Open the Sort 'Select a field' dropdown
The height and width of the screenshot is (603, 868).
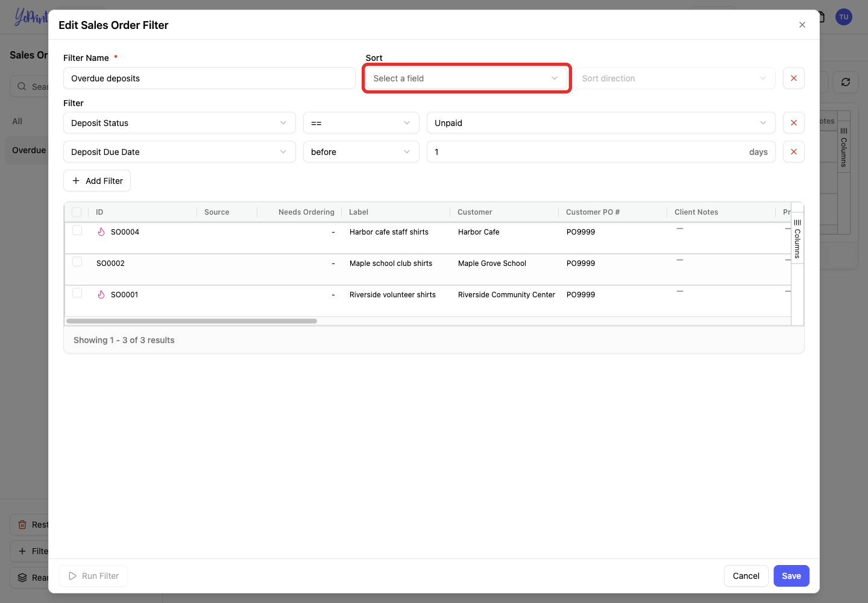(x=467, y=78)
